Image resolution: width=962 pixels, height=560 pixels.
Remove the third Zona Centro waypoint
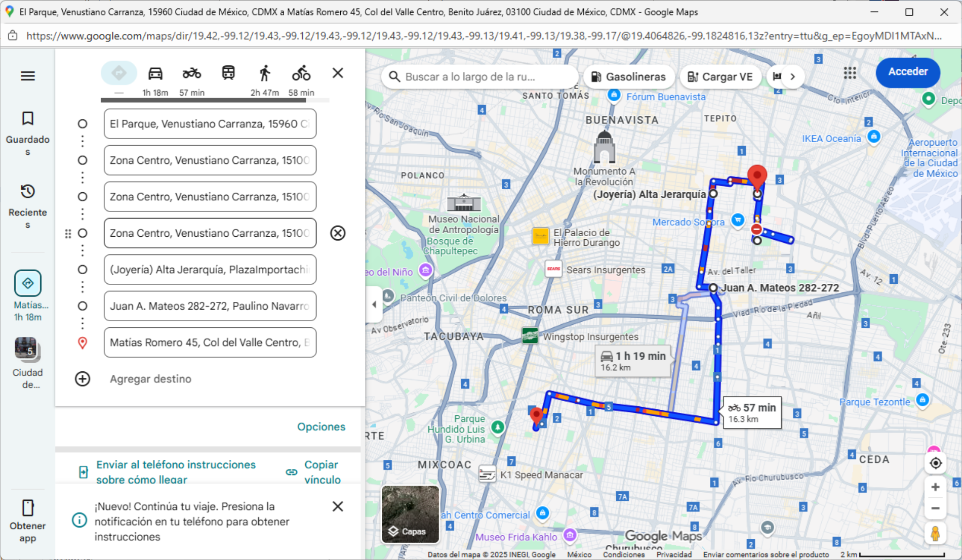coord(338,233)
